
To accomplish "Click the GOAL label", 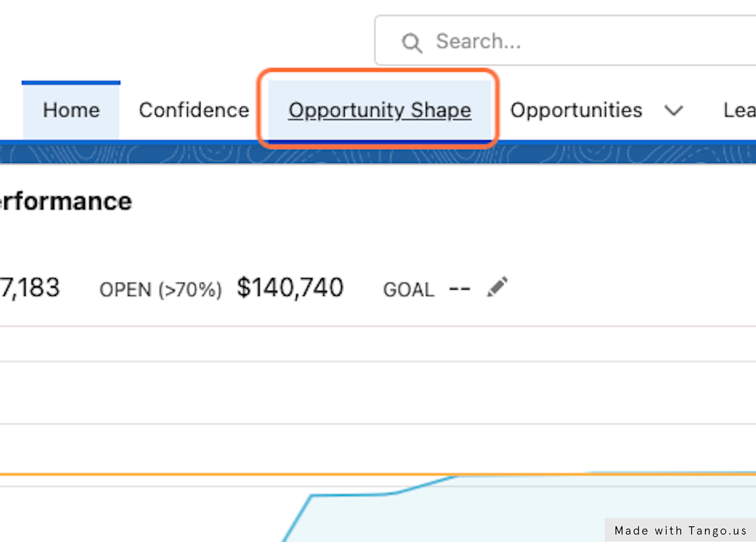I will coord(408,290).
